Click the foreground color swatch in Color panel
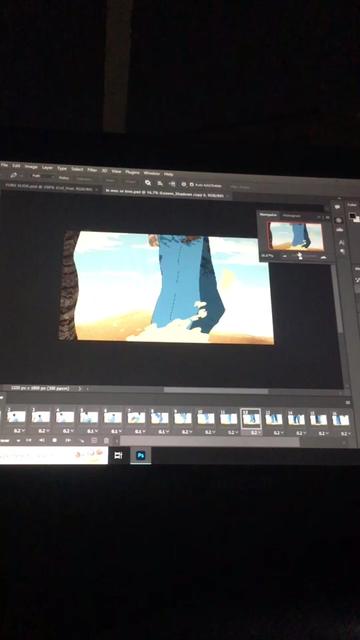The image size is (360, 640). [352, 216]
